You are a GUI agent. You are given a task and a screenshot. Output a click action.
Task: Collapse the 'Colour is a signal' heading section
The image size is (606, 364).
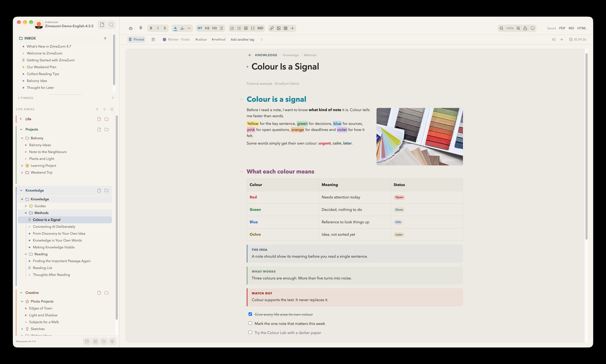(x=241, y=100)
